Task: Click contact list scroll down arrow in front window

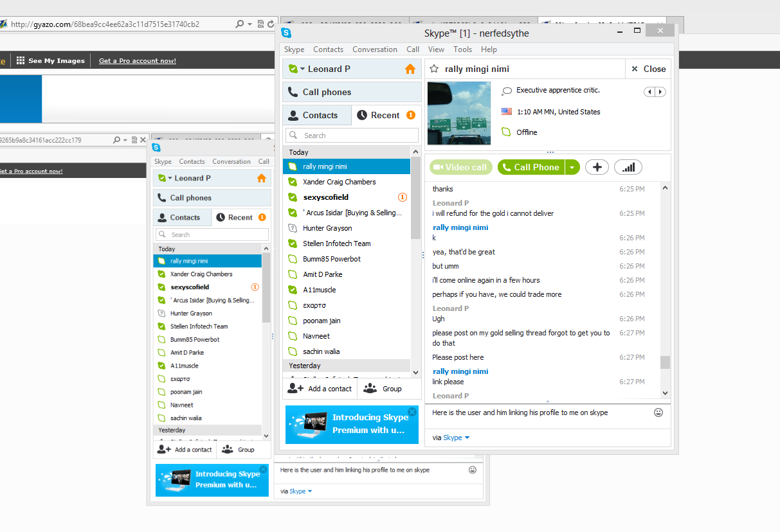Action: (x=415, y=372)
